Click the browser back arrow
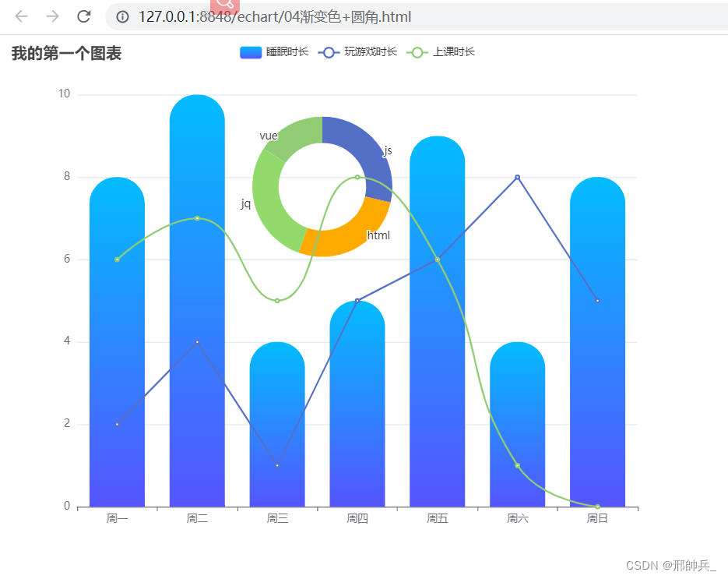Viewport: 728px width, 579px height. point(21,16)
